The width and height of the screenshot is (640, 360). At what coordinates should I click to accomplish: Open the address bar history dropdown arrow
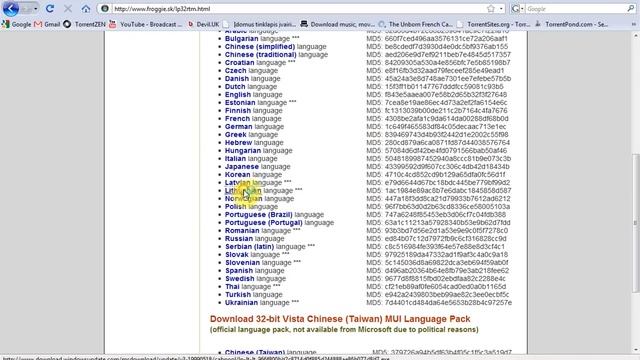[x=501, y=9]
